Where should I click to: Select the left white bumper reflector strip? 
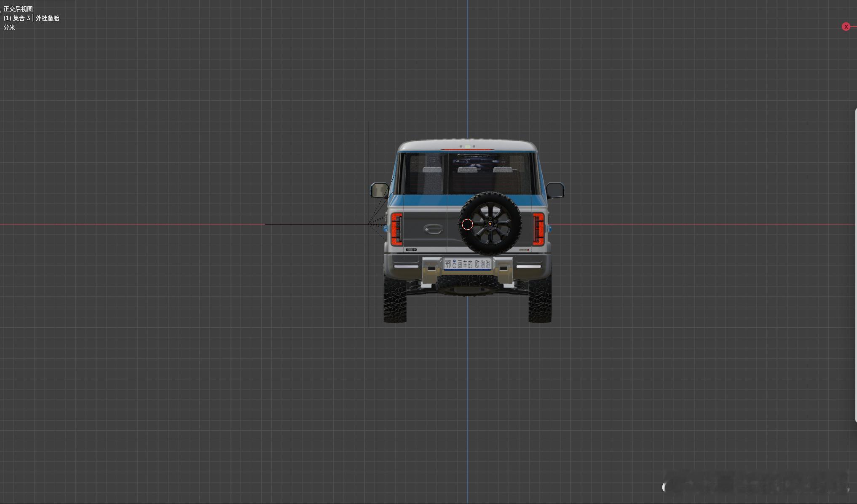(406, 267)
